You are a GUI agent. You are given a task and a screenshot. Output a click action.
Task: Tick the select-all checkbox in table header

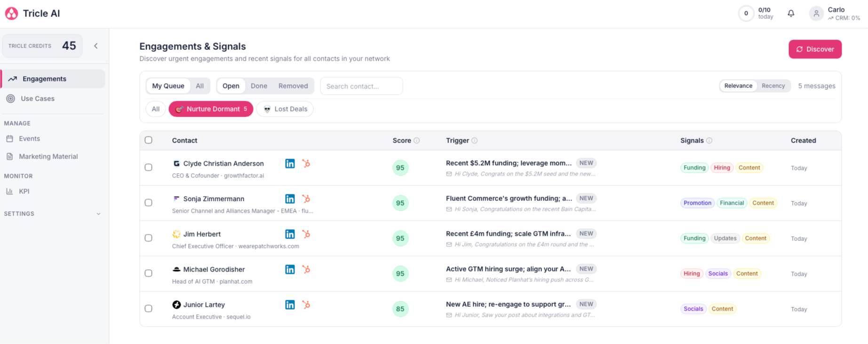pyautogui.click(x=149, y=140)
